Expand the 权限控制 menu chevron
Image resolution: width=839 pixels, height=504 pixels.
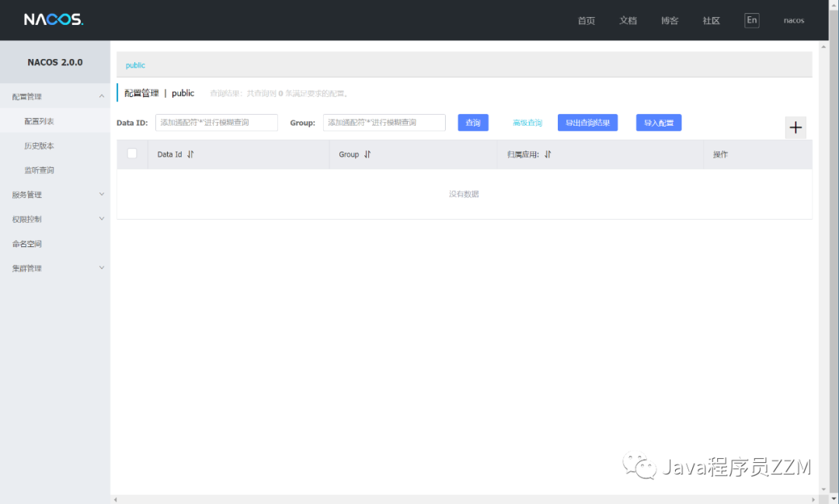point(102,219)
